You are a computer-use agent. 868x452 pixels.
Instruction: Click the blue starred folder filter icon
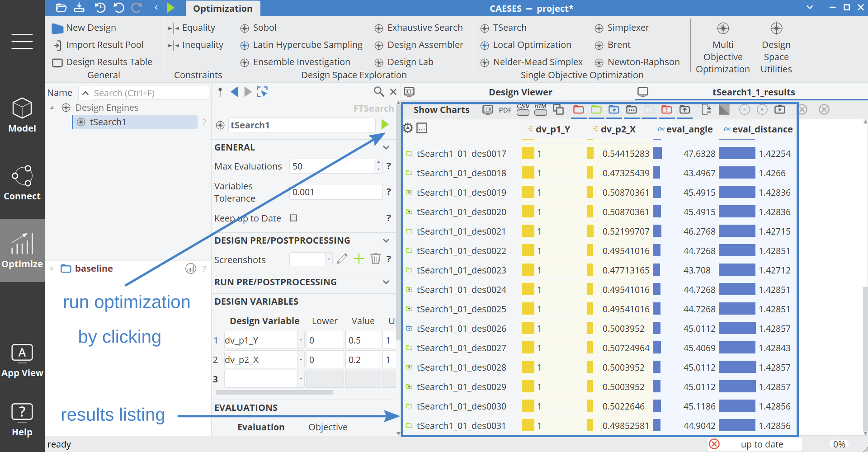pyautogui.click(x=613, y=109)
